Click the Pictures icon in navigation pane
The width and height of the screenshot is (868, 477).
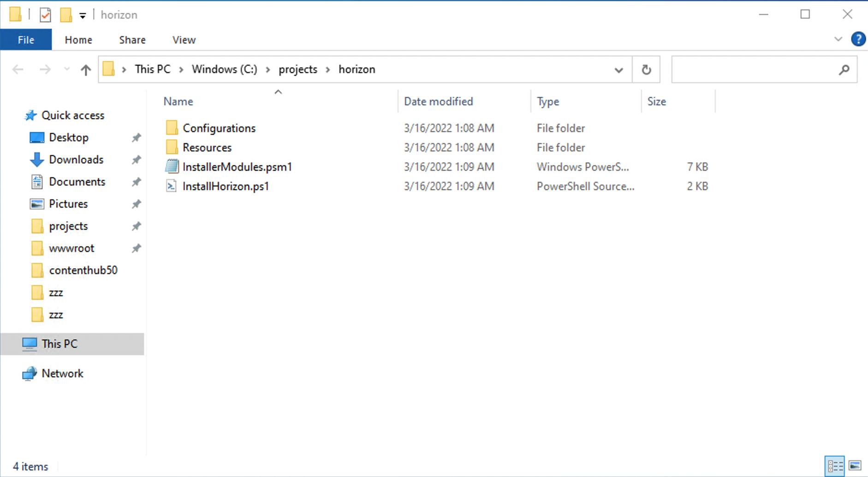pos(37,204)
